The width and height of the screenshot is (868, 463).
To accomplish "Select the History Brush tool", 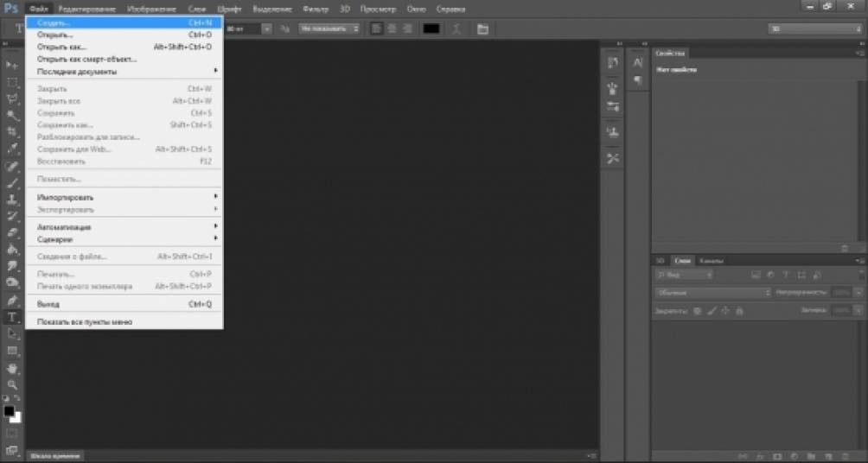I will coord(11,216).
